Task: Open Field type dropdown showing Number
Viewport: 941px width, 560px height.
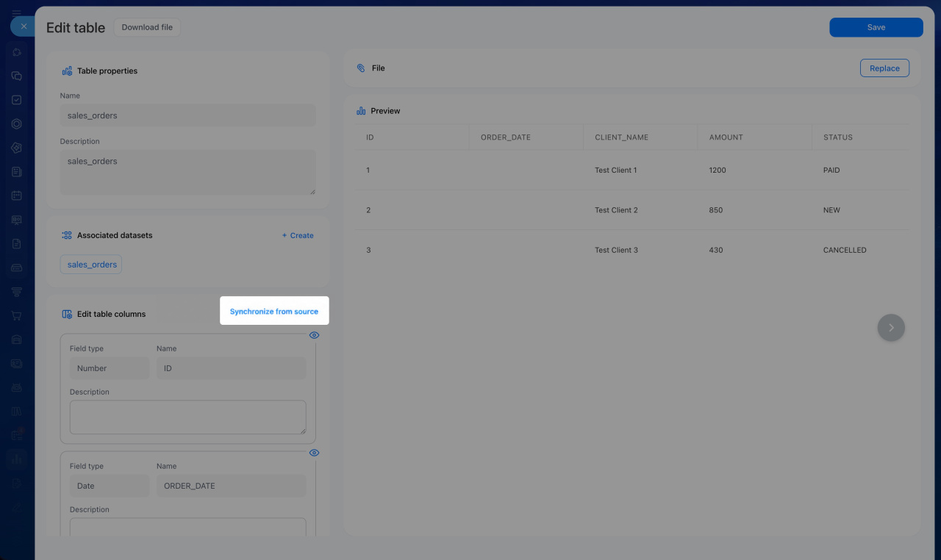Action: (110, 368)
